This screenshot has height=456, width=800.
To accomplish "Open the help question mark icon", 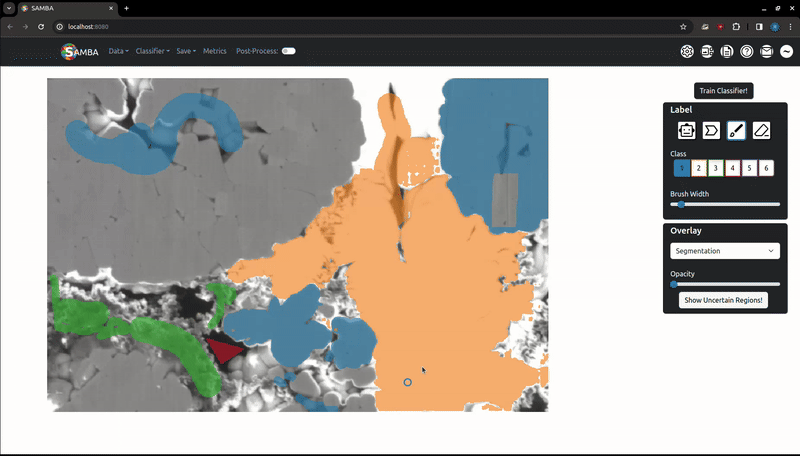I will [746, 51].
